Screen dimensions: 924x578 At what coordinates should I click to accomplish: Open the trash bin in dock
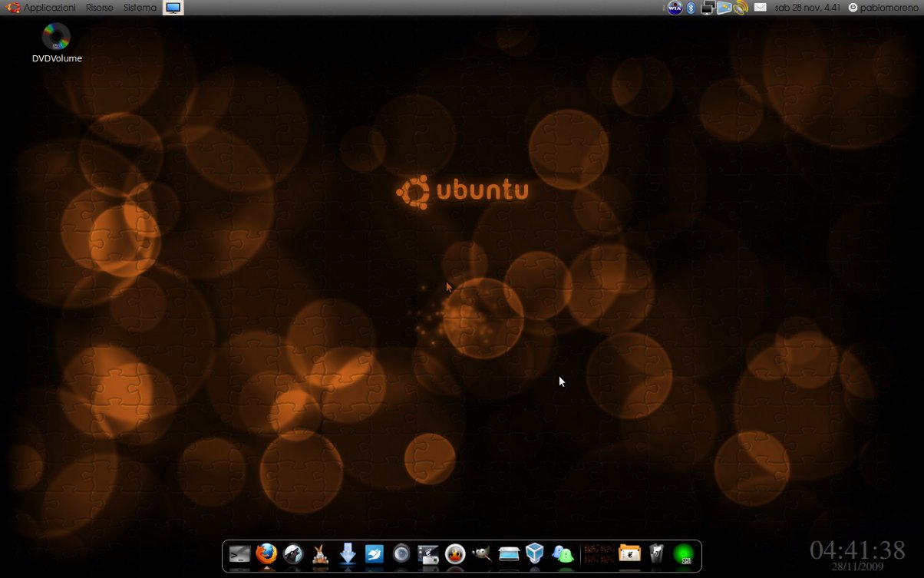click(x=656, y=554)
